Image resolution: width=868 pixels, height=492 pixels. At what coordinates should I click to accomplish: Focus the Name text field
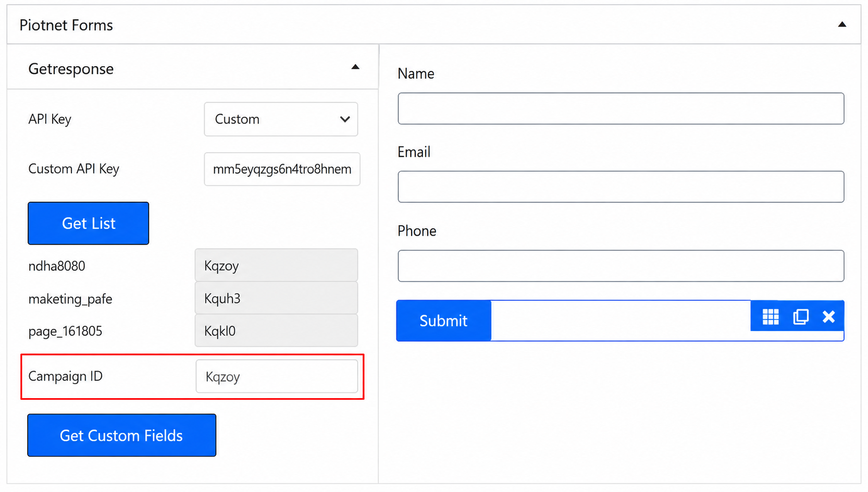click(621, 108)
